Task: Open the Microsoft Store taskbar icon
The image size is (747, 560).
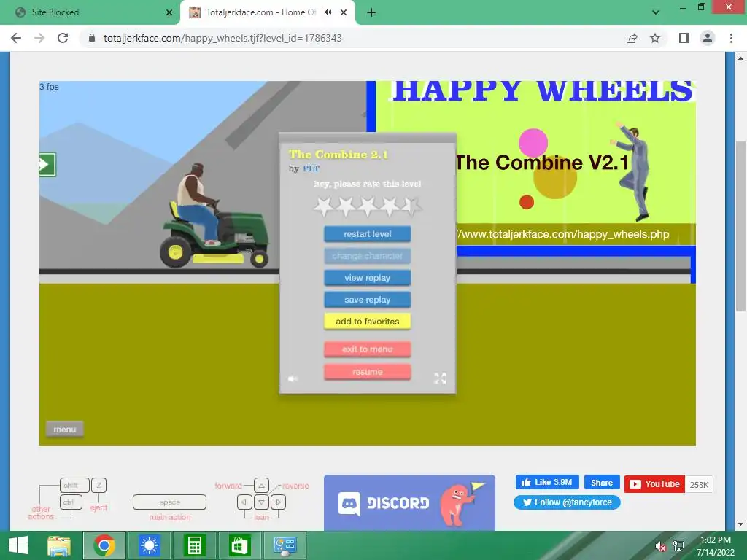Action: (239, 545)
